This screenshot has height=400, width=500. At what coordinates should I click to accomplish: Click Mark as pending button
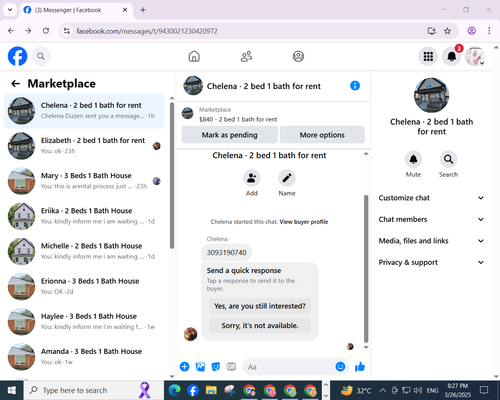point(229,135)
